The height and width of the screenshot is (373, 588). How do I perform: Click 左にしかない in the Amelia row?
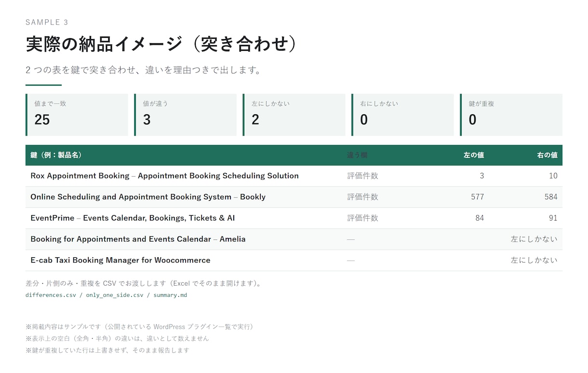(534, 239)
